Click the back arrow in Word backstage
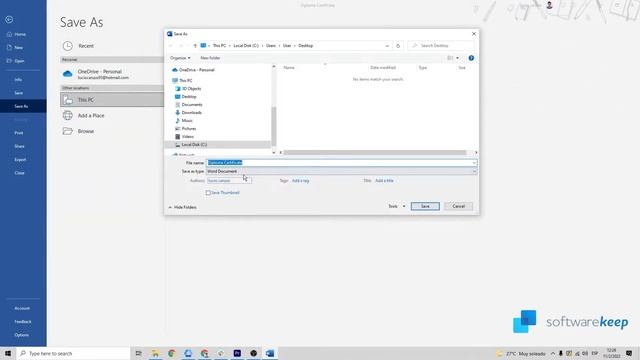This screenshot has height=360, width=640. pos(9,19)
